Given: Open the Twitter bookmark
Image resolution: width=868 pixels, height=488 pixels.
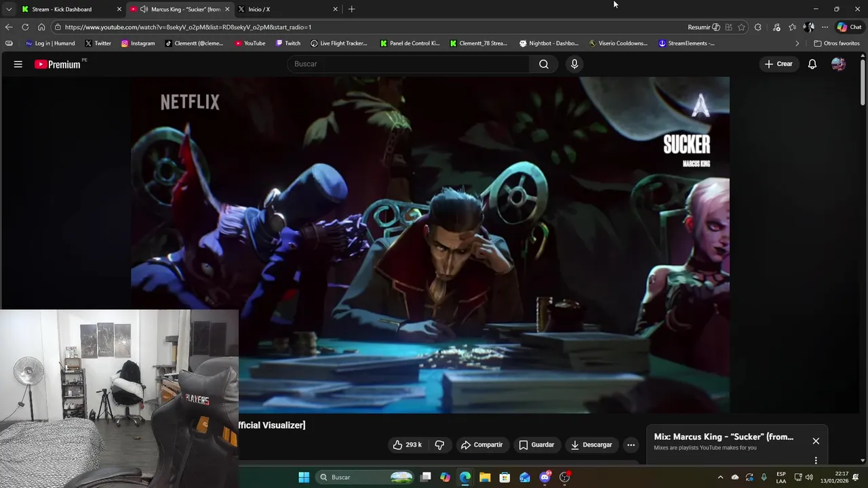Looking at the screenshot, I should pyautogui.click(x=98, y=43).
